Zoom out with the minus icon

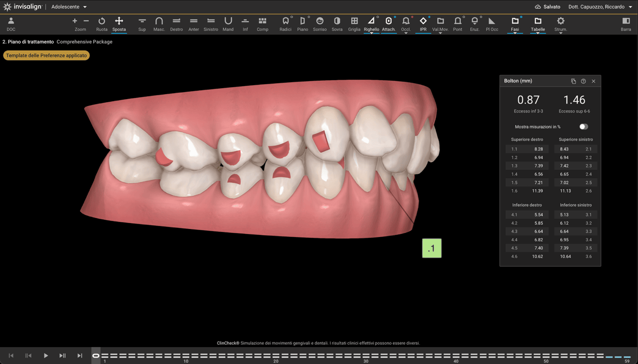(86, 21)
